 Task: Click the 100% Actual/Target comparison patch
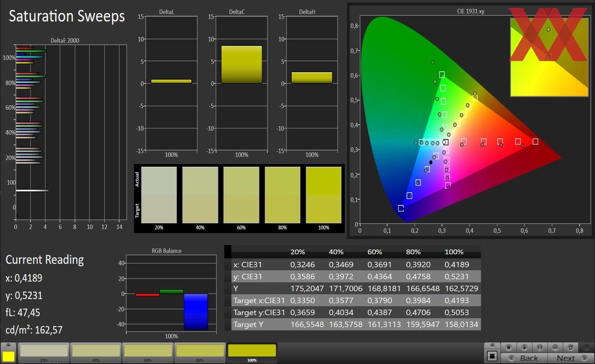pos(323,195)
